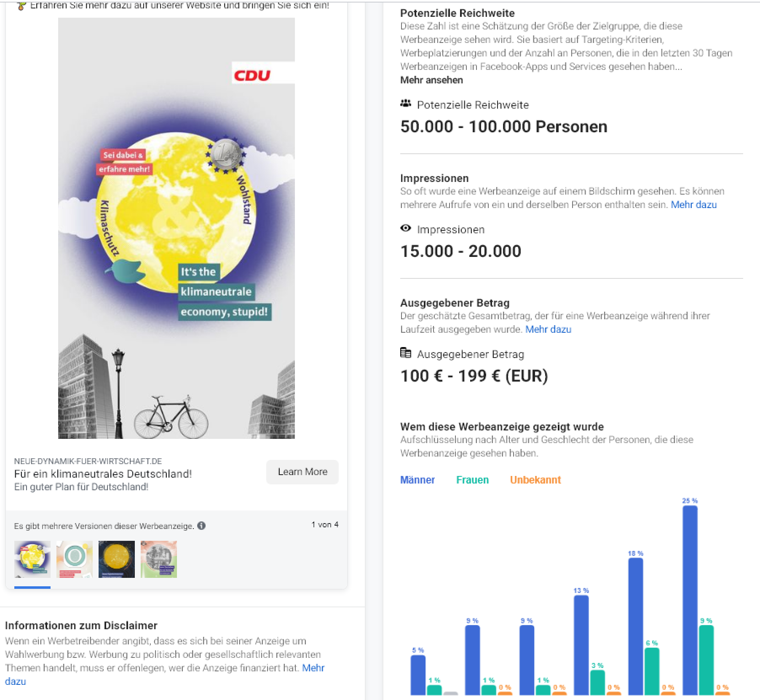Click headline Für ein klimaneutrales Deutschland!
The image size is (760, 700).
tap(103, 474)
